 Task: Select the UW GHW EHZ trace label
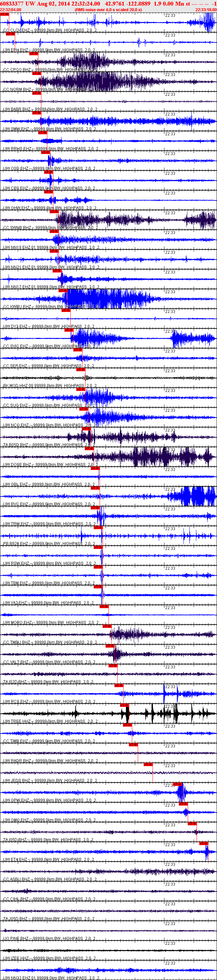[49, 208]
